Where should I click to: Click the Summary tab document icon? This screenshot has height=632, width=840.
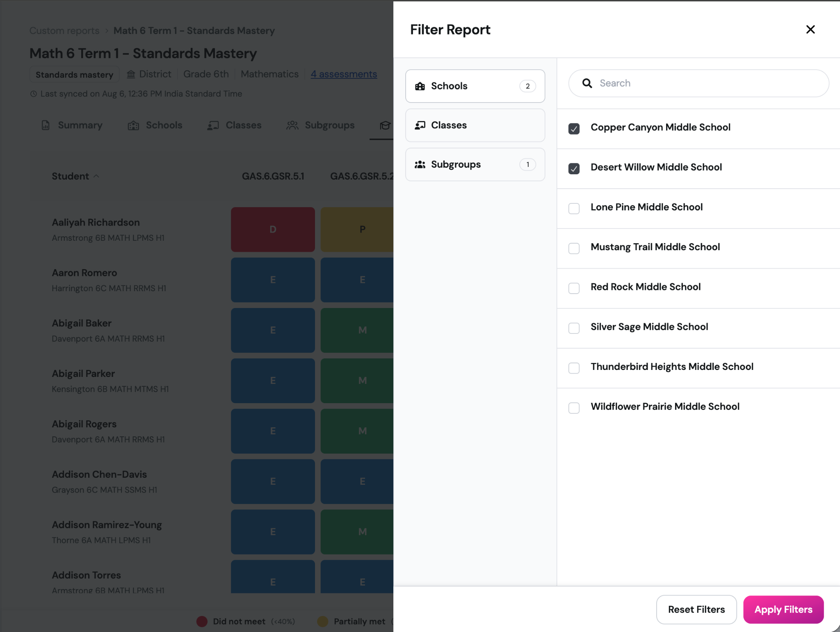(x=46, y=125)
